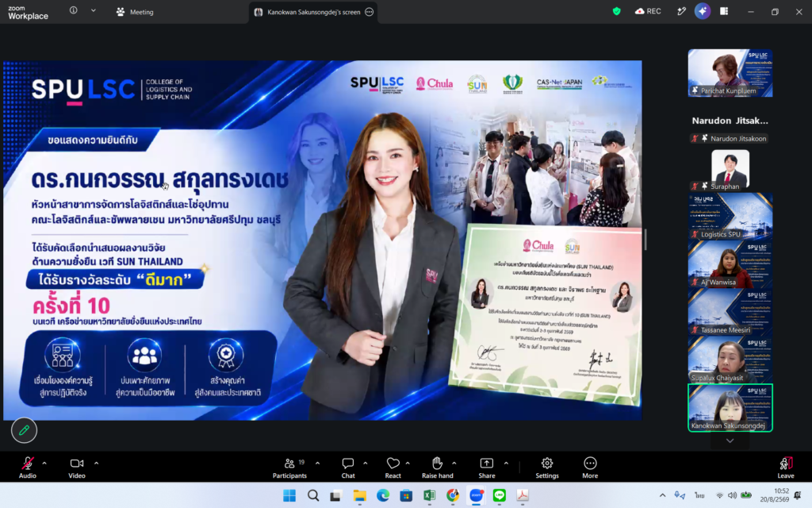Image resolution: width=812 pixels, height=508 pixels.
Task: Open the annotation pen tool in title bar
Action: coord(681,11)
